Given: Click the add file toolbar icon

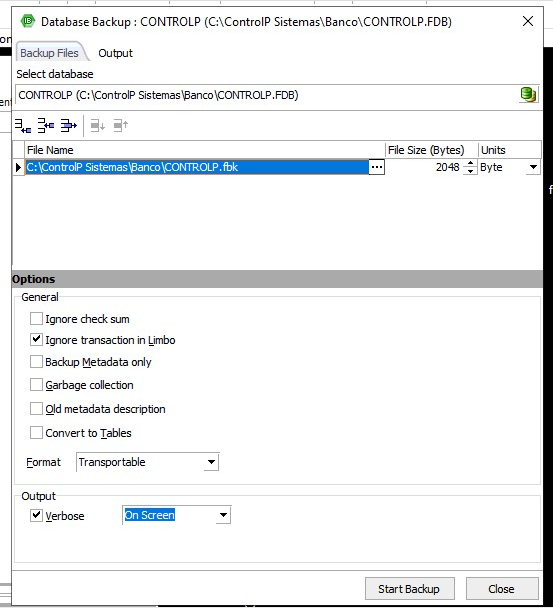Looking at the screenshot, I should [x=23, y=126].
